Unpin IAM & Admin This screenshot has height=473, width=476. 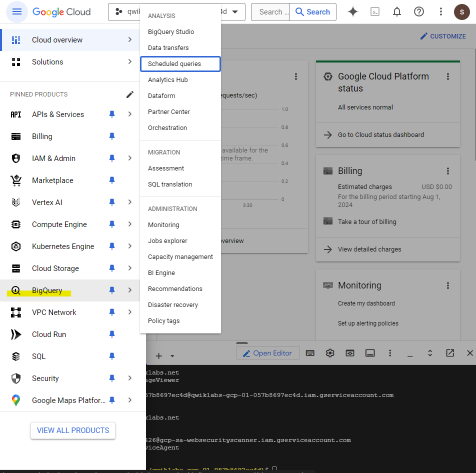tap(111, 158)
